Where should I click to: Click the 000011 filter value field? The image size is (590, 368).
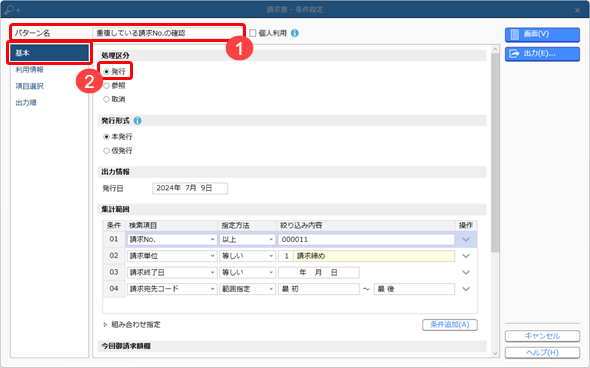click(366, 239)
